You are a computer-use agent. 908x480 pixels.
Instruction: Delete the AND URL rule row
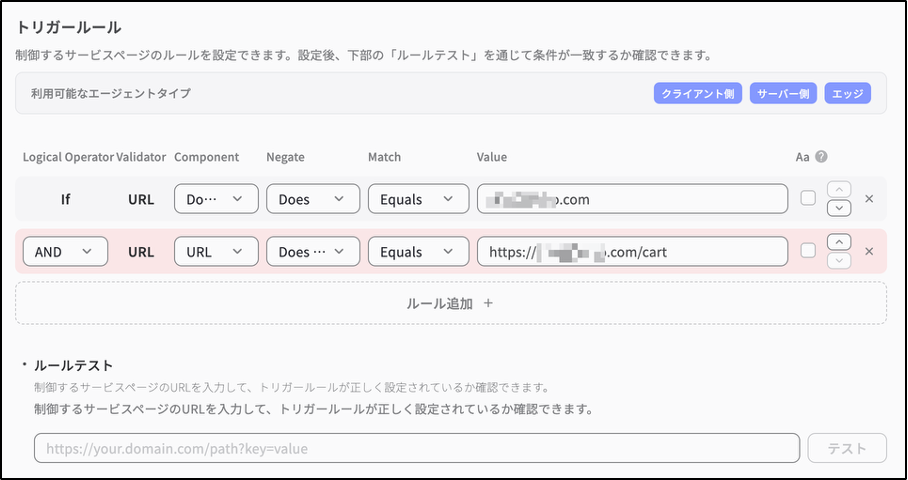(869, 252)
